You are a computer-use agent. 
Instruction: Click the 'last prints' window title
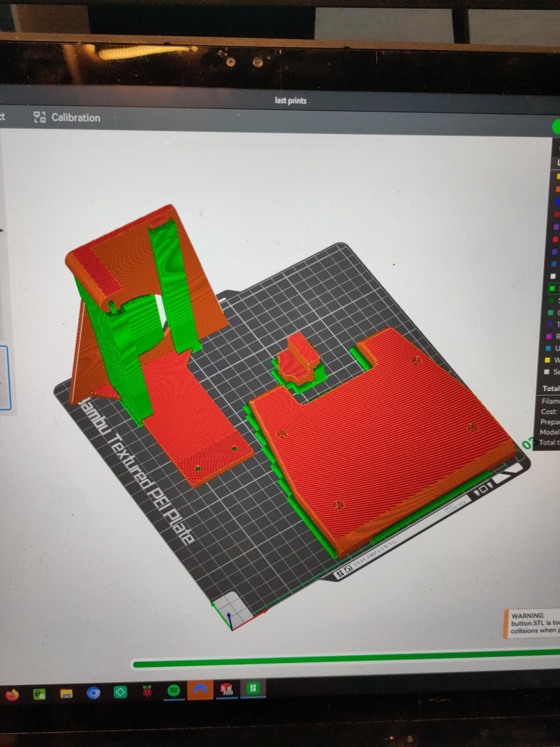(291, 101)
